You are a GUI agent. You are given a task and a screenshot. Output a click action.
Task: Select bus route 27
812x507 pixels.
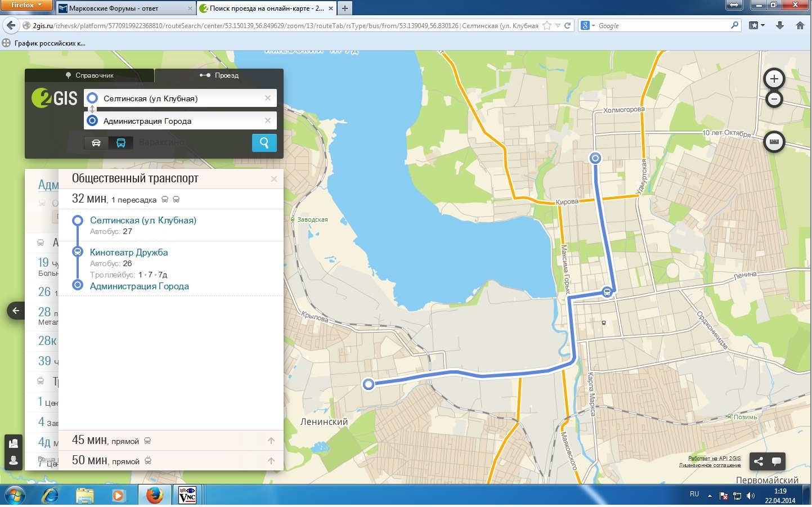[127, 231]
